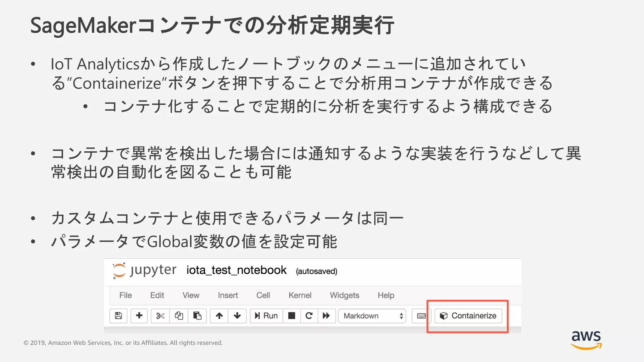The image size is (644, 362).
Task: Move cell down with the arrow icon
Action: click(237, 316)
